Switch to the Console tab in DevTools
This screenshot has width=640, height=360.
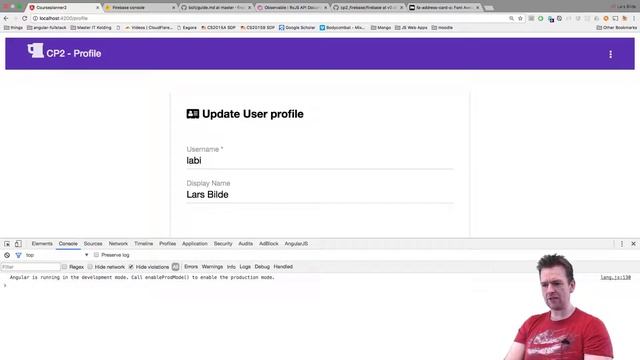pos(68,244)
